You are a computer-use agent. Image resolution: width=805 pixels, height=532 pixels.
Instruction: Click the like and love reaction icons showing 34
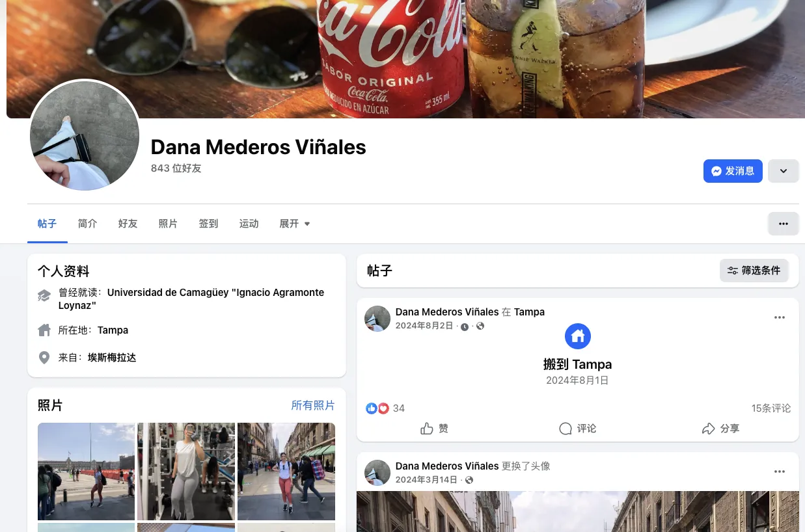coord(378,408)
